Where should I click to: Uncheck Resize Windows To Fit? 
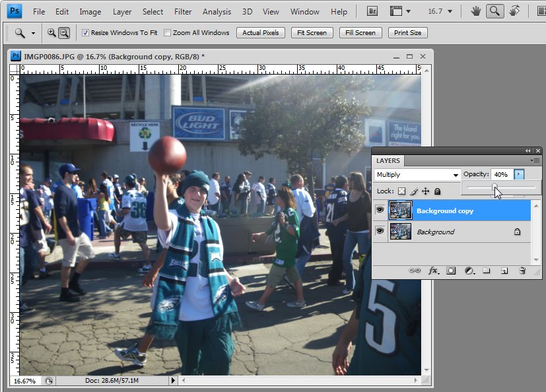tap(85, 33)
